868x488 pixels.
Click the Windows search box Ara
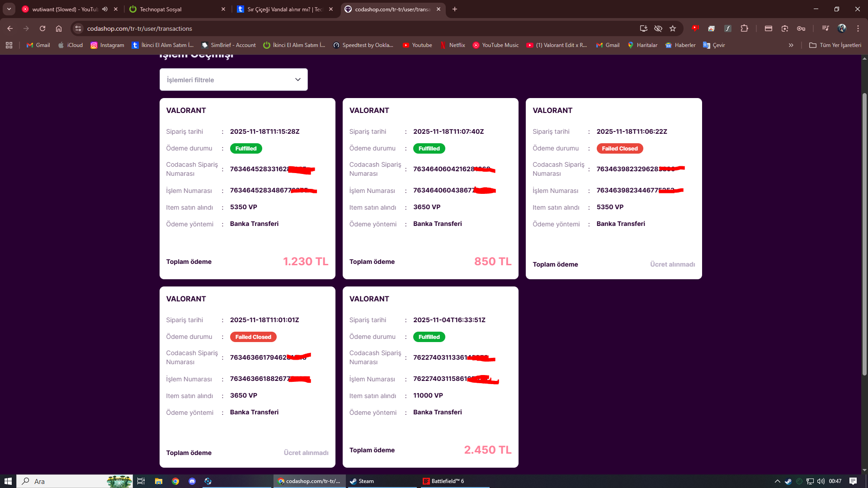75,481
